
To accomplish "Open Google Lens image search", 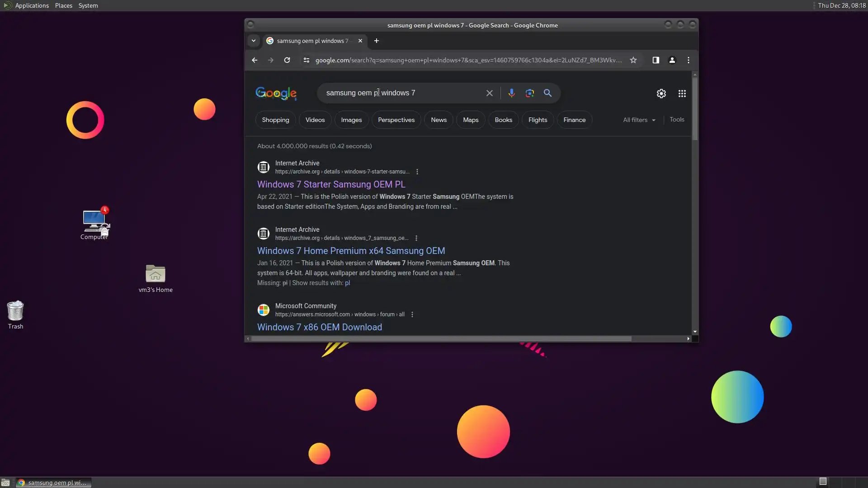I will point(530,93).
